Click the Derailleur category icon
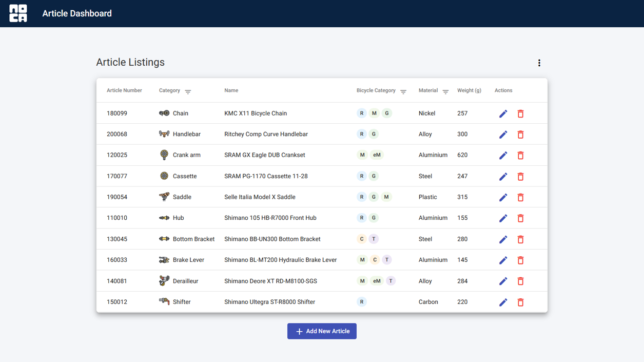 pos(164,281)
